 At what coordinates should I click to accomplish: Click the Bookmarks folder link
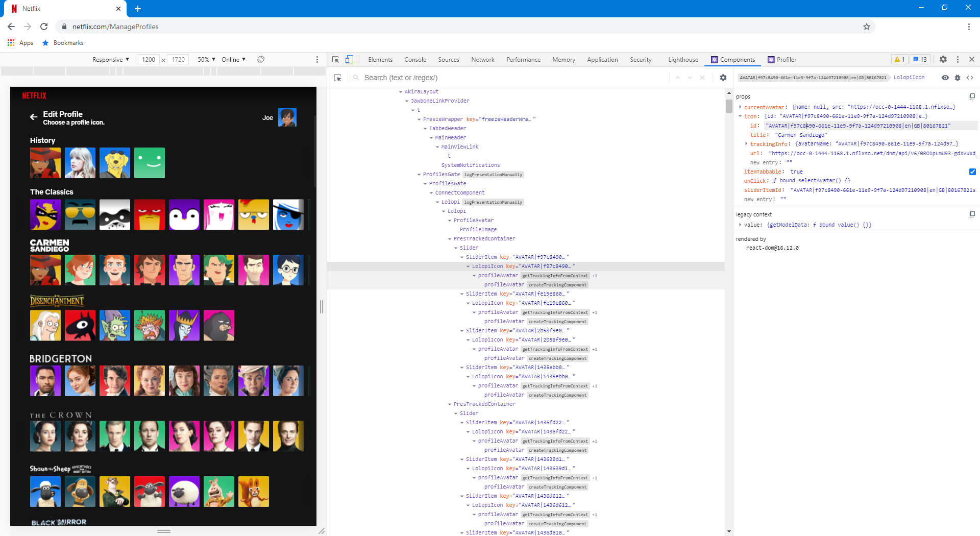[x=63, y=43]
